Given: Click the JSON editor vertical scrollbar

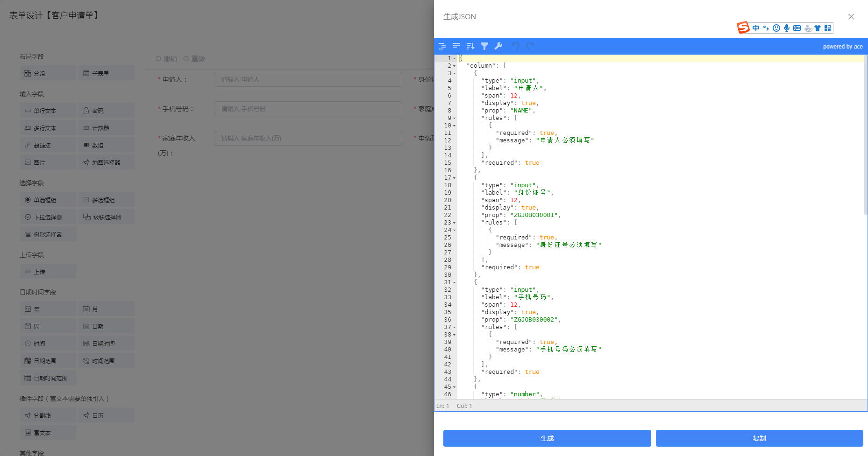Looking at the screenshot, I should [x=866, y=135].
